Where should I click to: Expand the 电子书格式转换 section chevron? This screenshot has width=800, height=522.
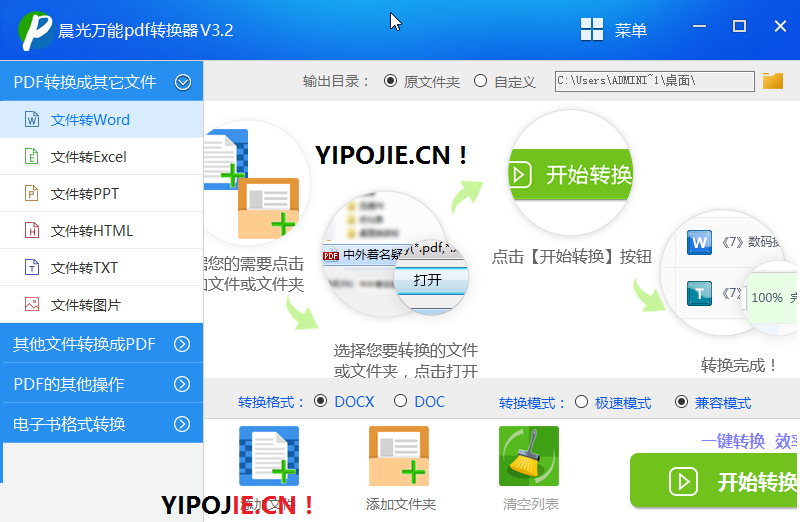(182, 424)
